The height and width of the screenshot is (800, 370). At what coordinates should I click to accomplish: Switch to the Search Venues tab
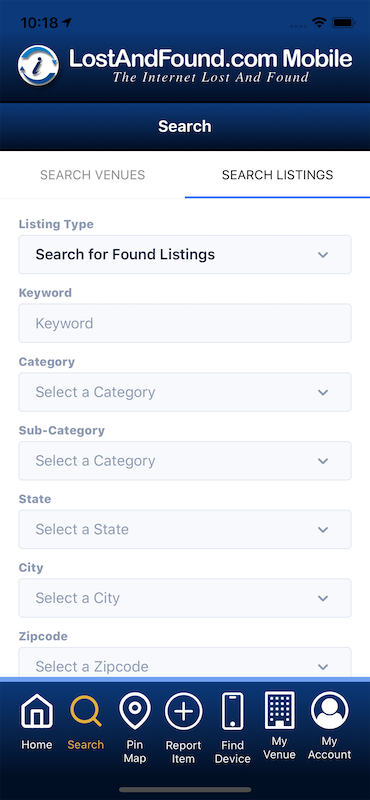[x=92, y=175]
